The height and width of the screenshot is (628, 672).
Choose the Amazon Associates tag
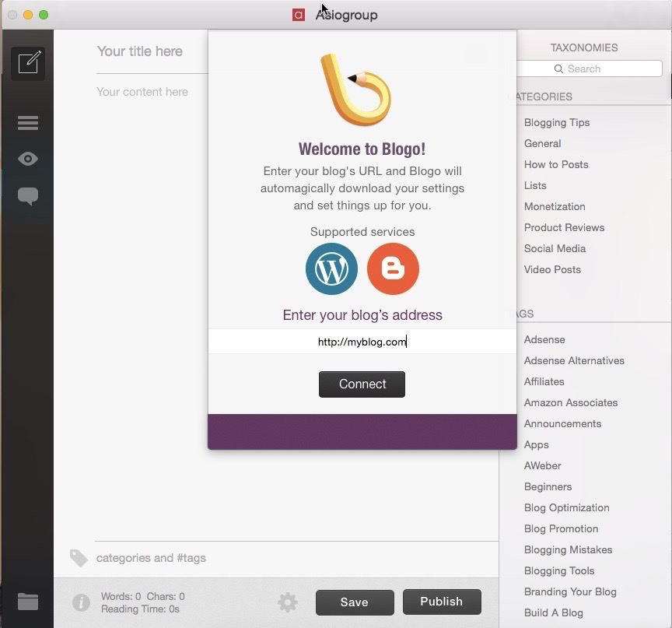pos(571,402)
